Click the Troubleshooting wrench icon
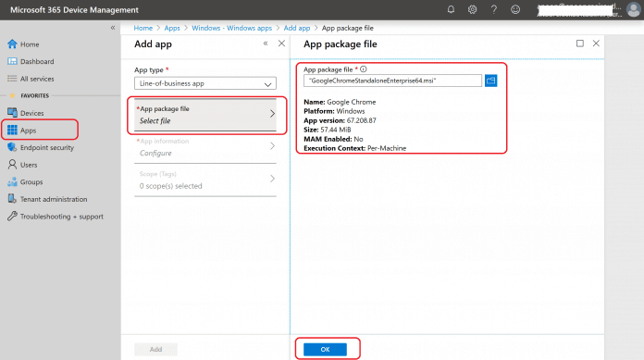 (x=12, y=217)
